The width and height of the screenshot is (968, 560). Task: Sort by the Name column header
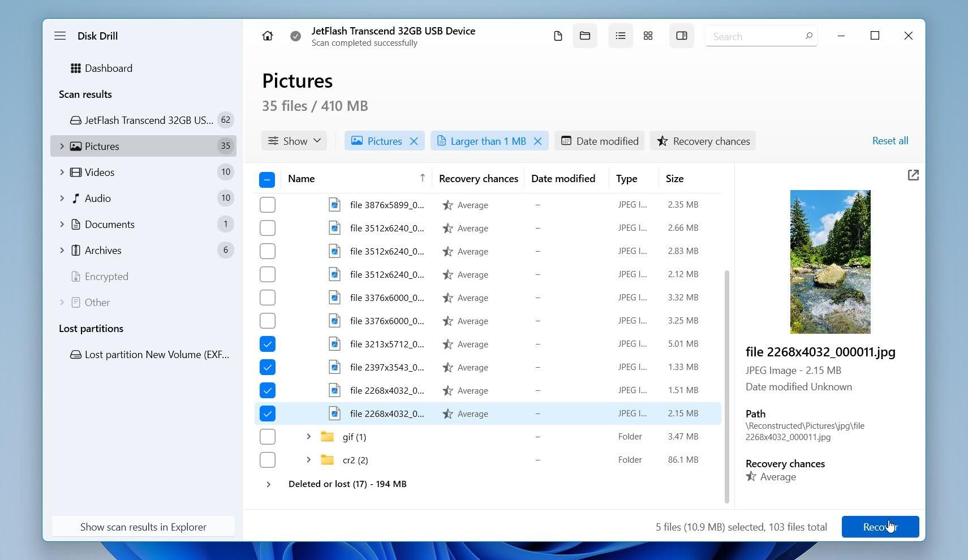301,179
